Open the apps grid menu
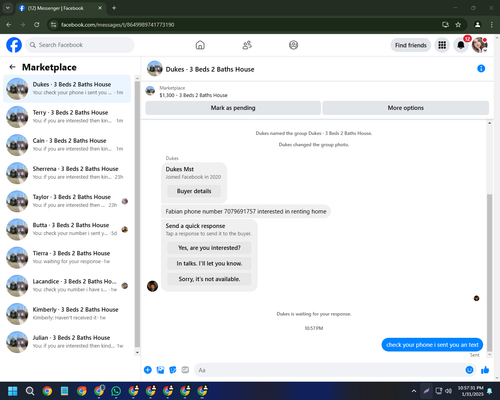The image size is (500, 400). 442,45
